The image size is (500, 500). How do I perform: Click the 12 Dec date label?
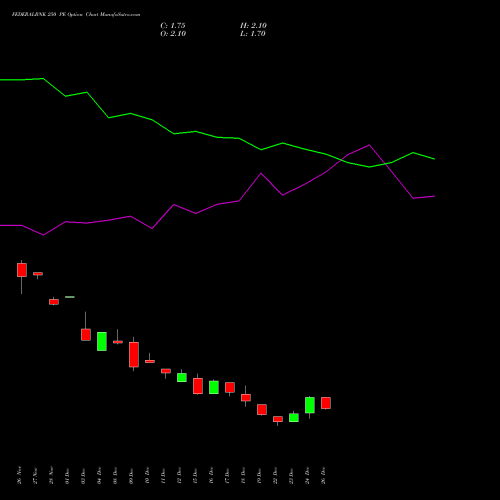179,476
